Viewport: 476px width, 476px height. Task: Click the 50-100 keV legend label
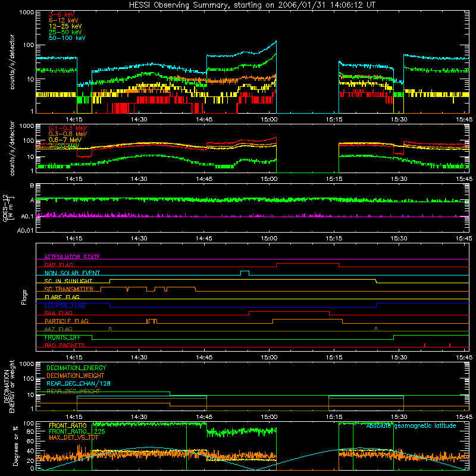[x=67, y=38]
